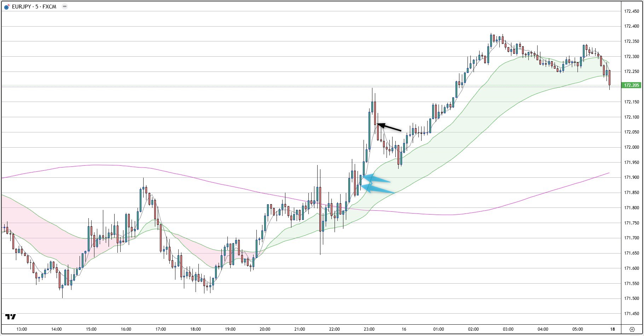Viewport: 644px width, 336px height.
Task: Click the date label 16 on time axis
Action: point(404,329)
